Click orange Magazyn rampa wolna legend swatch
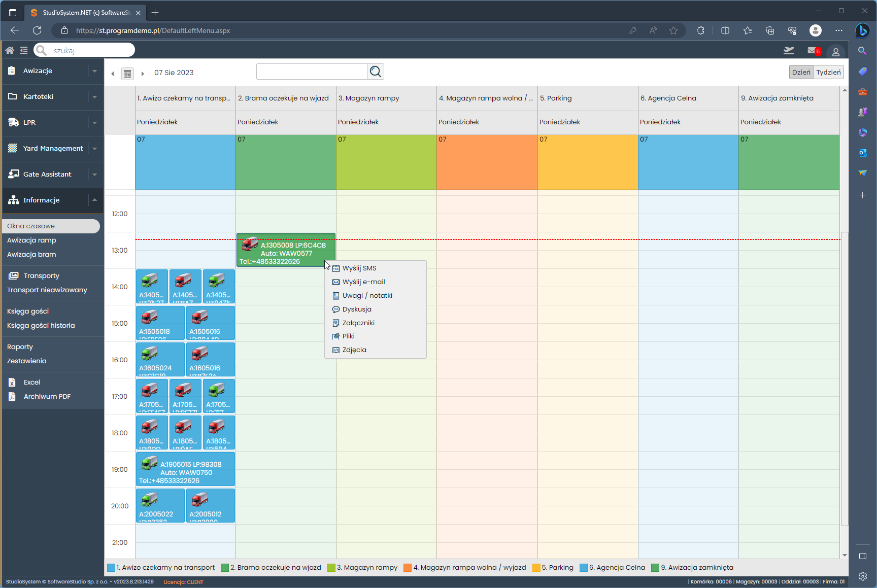Viewport: 877px width, 588px height. [408, 568]
